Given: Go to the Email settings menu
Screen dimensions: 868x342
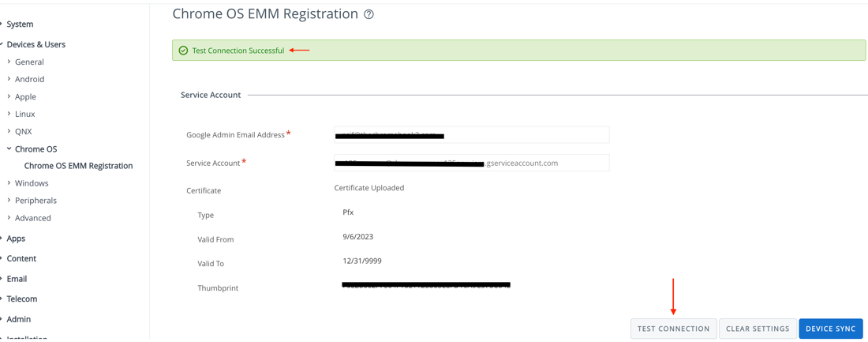Looking at the screenshot, I should coord(17,279).
